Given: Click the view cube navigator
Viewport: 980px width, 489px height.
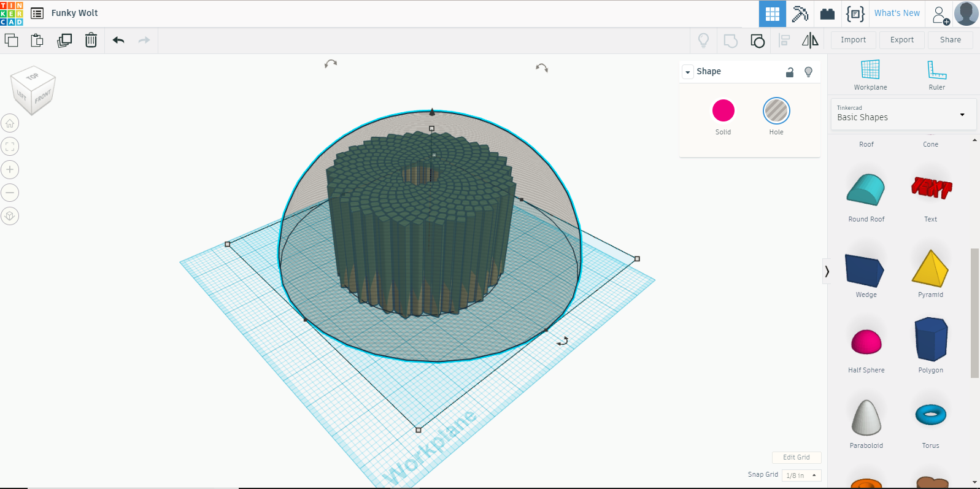Looking at the screenshot, I should 33,90.
